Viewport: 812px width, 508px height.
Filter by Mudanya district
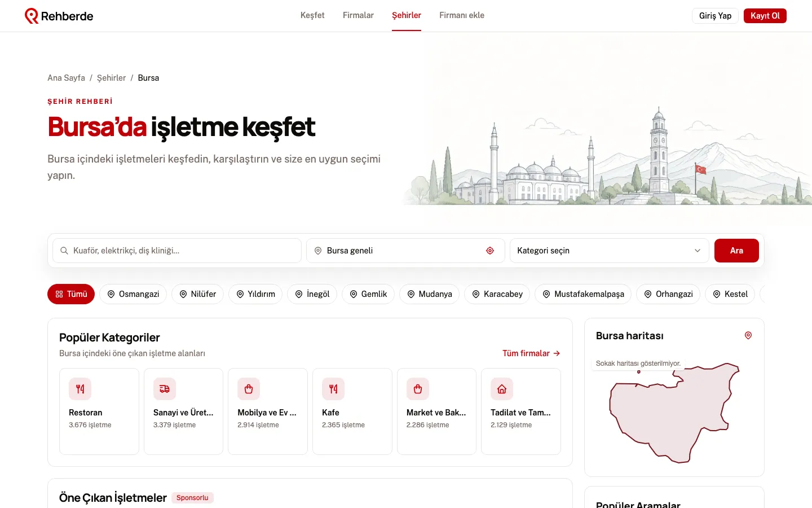coord(430,294)
